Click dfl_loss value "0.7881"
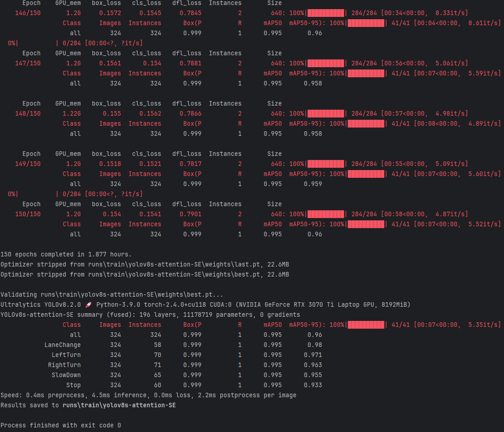This screenshot has width=504, height=432. (190, 64)
